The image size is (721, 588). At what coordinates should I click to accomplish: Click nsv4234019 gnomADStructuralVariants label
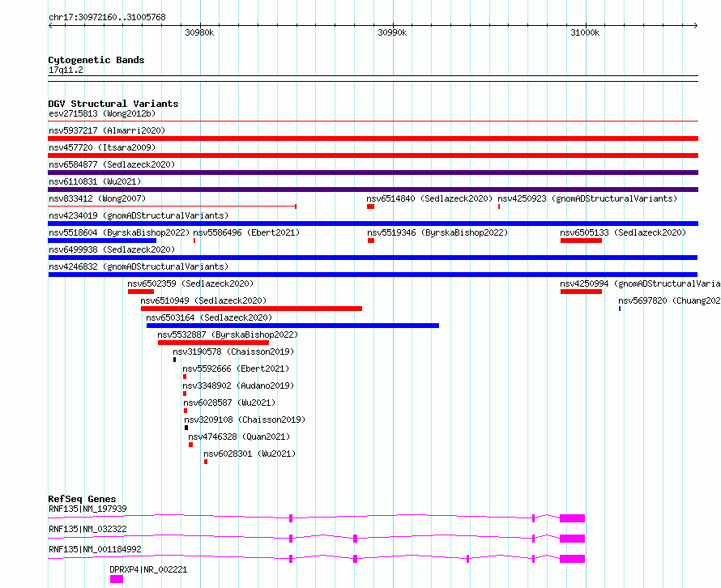(x=139, y=215)
